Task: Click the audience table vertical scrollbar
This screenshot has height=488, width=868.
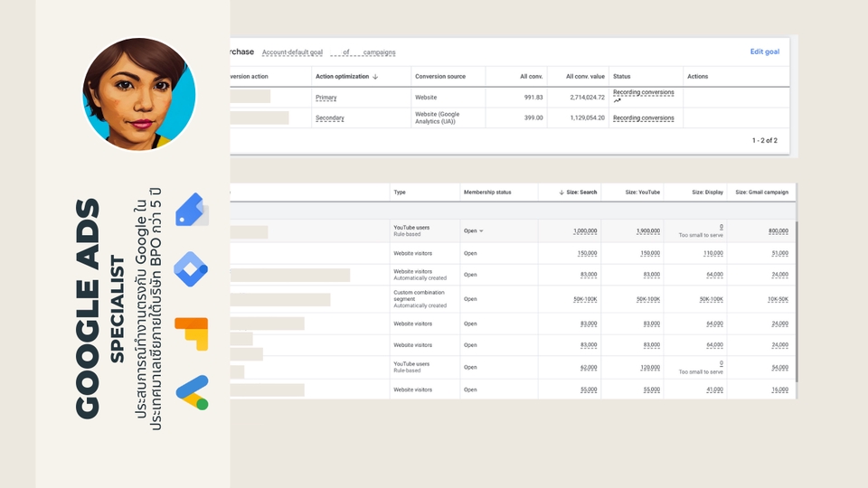Action: pos(796,302)
